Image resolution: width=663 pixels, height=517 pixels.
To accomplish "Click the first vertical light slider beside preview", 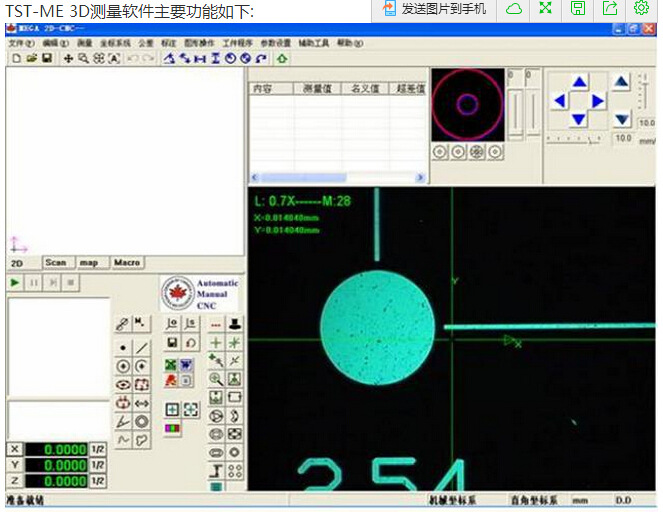I will (x=515, y=113).
